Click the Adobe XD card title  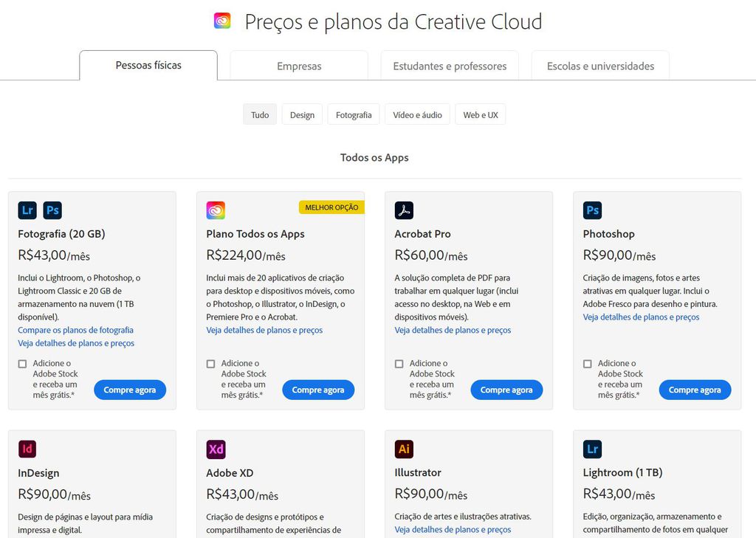click(230, 473)
